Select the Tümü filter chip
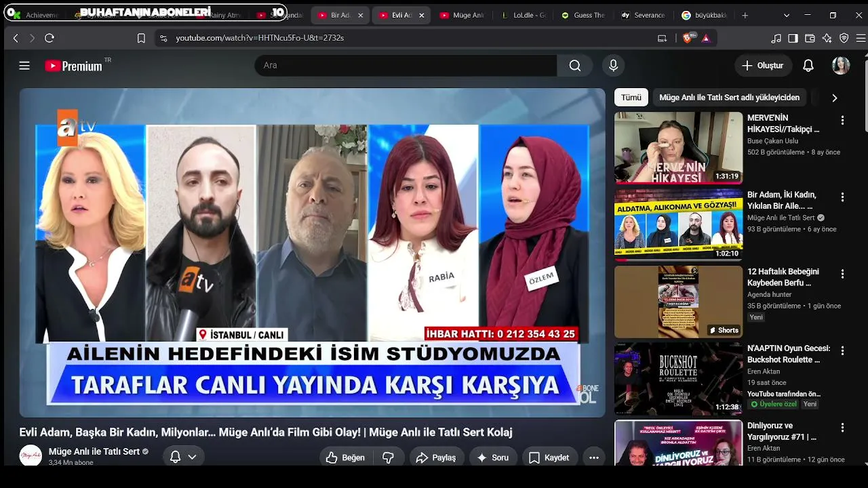 [x=631, y=98]
